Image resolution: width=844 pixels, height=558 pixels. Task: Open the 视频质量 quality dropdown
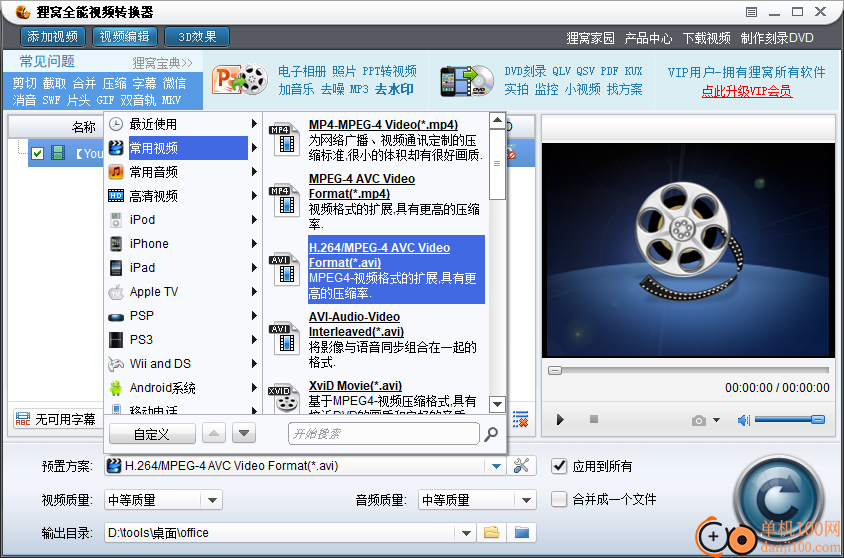click(x=212, y=500)
